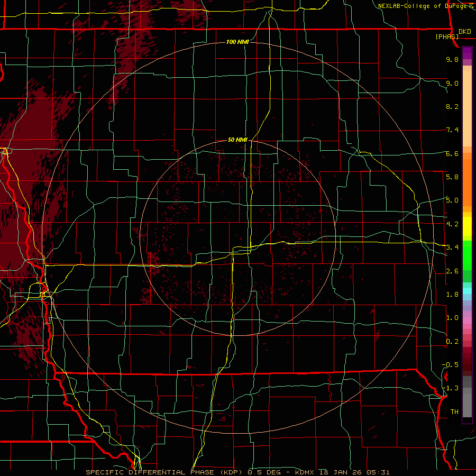This screenshot has height=476, width=476.
Task: Click the 0.2 value on the scale
Action: [452, 342]
